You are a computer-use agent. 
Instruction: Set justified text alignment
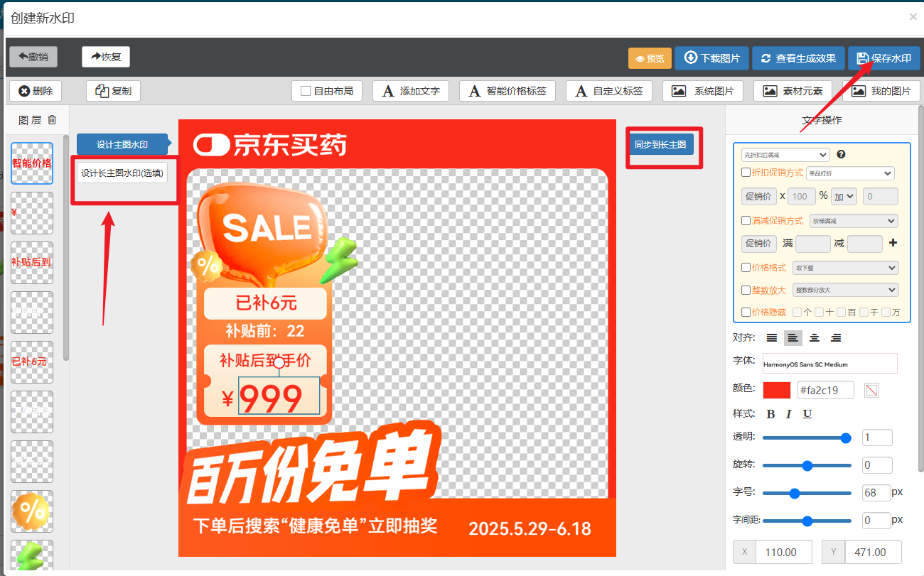(772, 338)
